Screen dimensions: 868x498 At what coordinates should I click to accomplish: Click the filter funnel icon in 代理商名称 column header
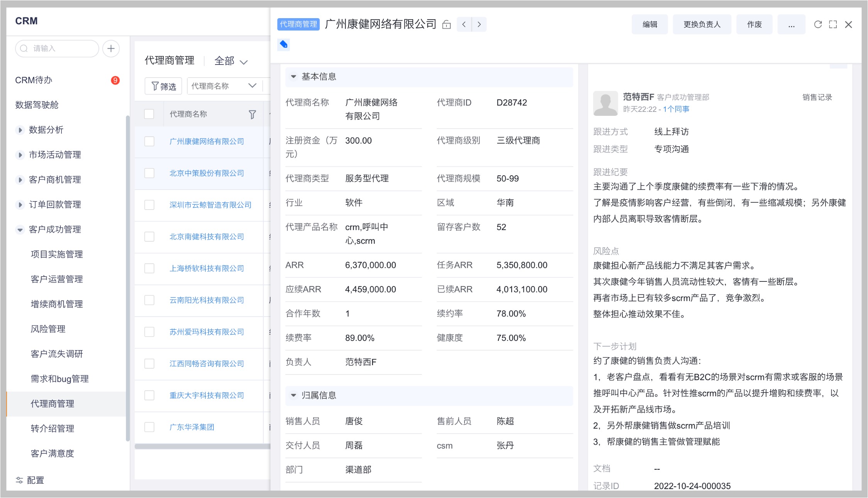[x=252, y=114]
